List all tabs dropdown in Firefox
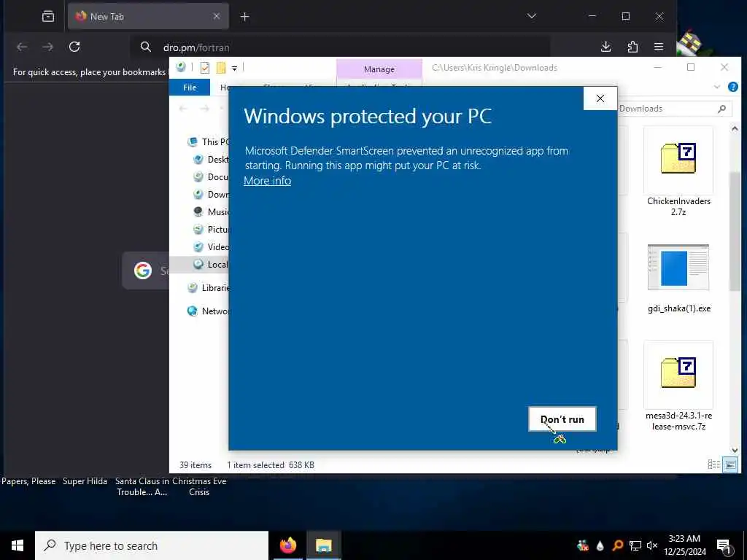 [x=532, y=16]
